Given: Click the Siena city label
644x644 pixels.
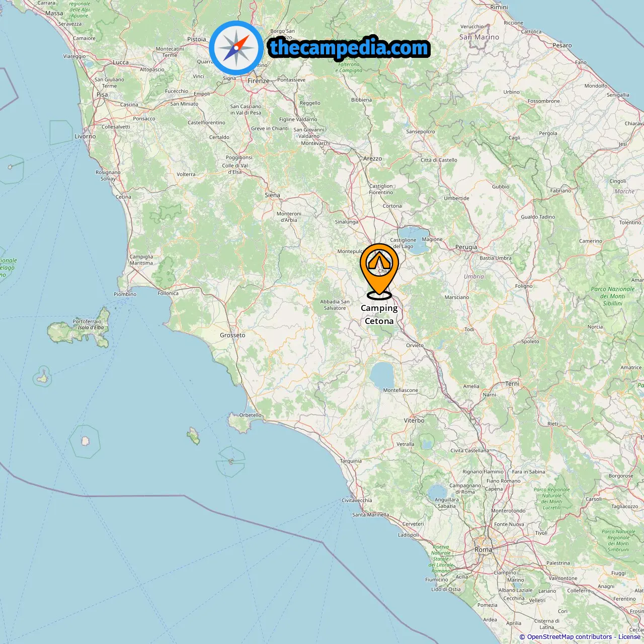Looking at the screenshot, I should pos(272,195).
